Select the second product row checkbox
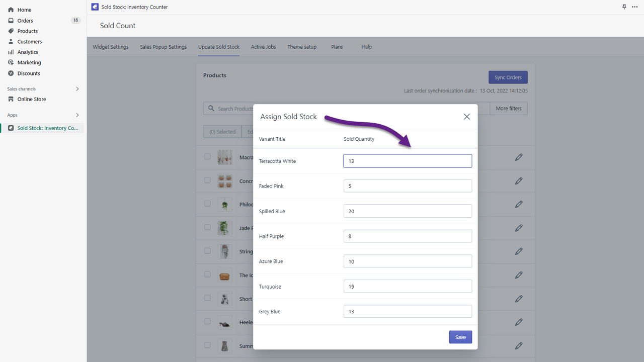This screenshot has height=362, width=644. 207,180
